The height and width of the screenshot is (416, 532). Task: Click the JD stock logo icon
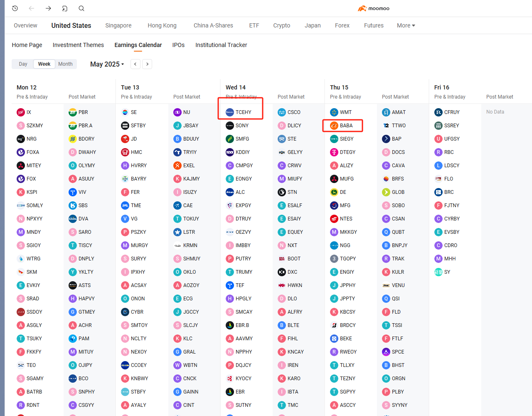tap(125, 139)
